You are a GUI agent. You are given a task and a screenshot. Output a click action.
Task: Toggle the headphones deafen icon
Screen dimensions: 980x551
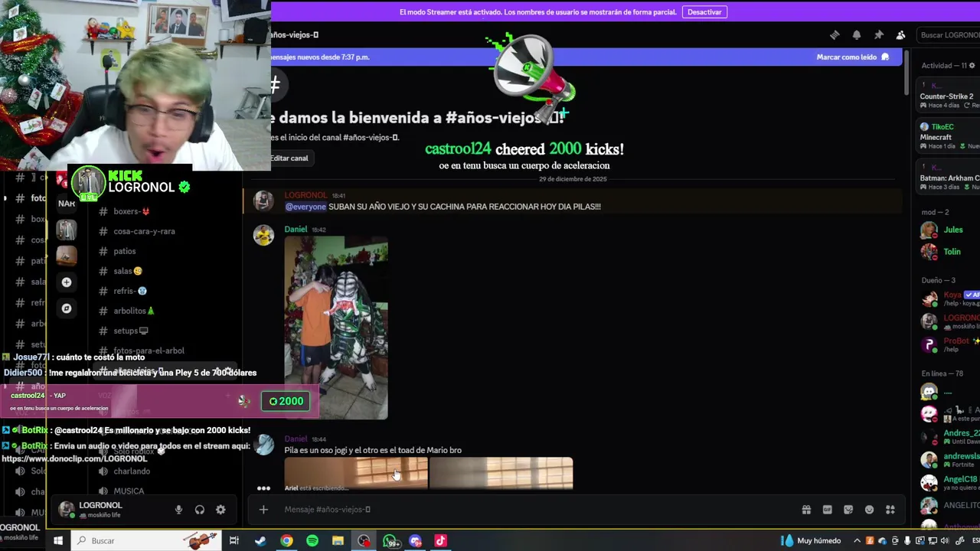click(200, 510)
